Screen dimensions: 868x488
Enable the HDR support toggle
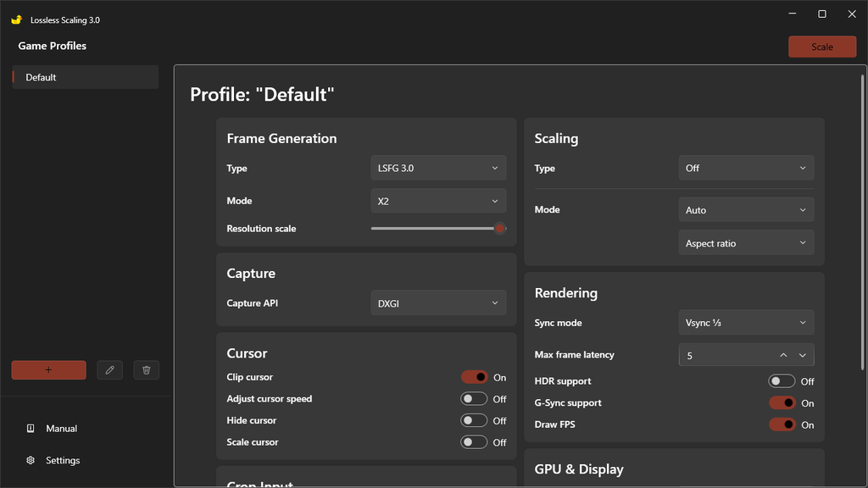pyautogui.click(x=782, y=381)
